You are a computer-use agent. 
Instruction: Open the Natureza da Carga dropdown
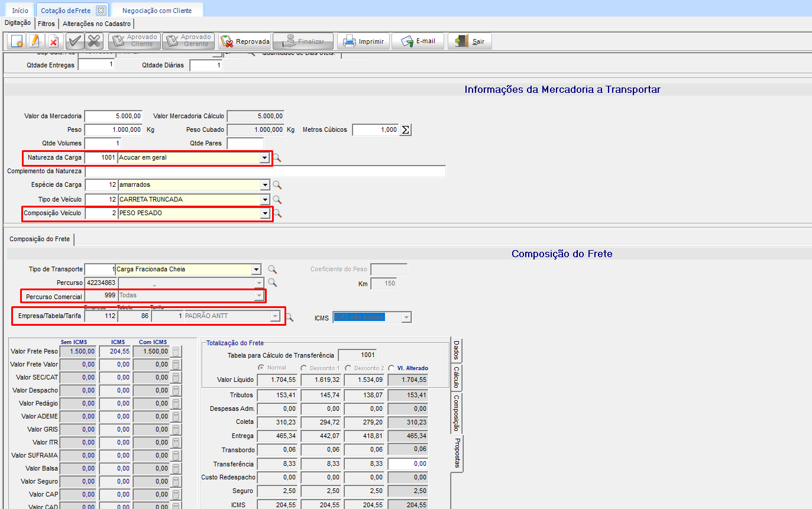(x=264, y=158)
